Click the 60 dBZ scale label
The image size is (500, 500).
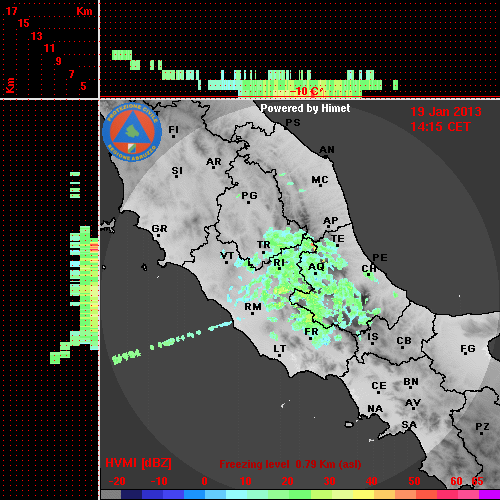[x=456, y=481]
